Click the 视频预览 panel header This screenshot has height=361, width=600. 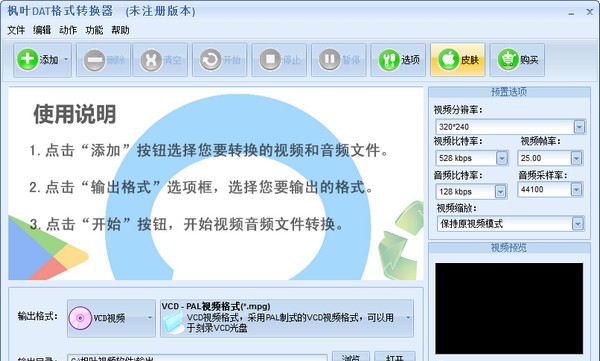click(509, 248)
